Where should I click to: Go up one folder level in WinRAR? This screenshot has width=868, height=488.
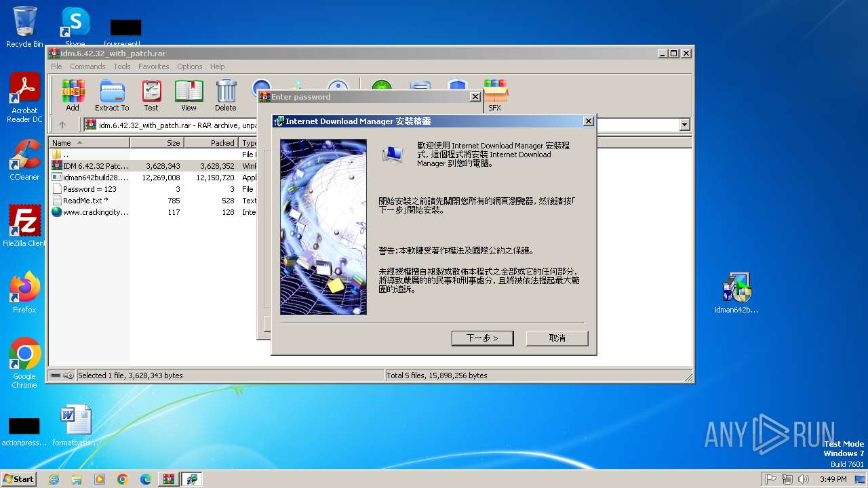coord(62,125)
